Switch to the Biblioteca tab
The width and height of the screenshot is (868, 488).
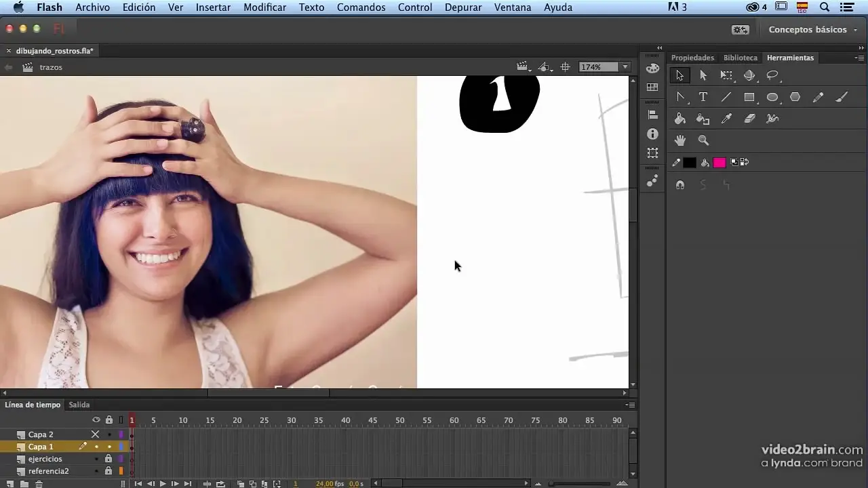pyautogui.click(x=740, y=58)
